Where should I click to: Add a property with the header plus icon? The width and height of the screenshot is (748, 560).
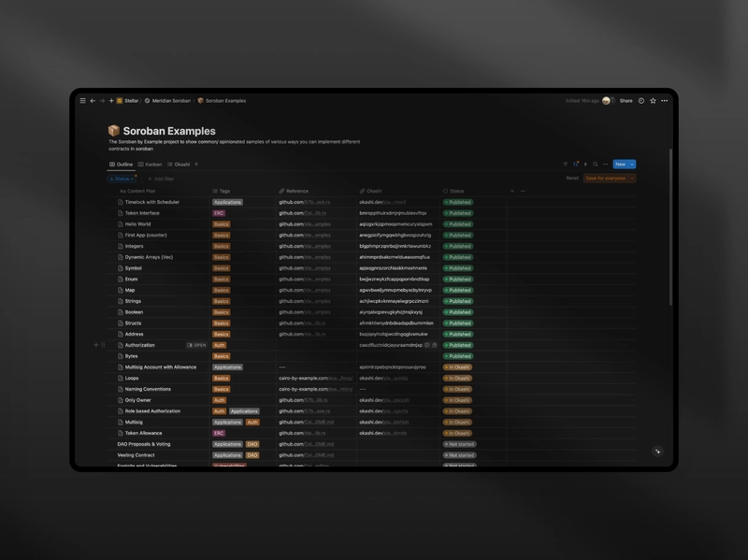point(512,191)
